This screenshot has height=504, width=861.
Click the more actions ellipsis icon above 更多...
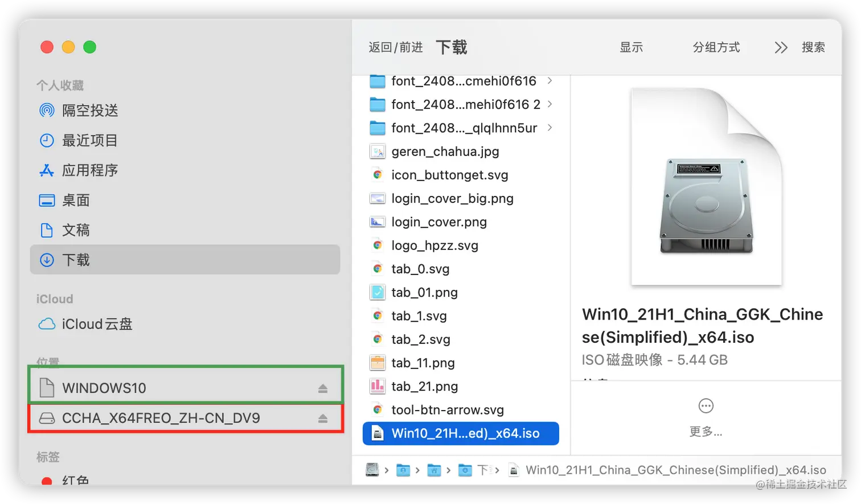point(706,406)
